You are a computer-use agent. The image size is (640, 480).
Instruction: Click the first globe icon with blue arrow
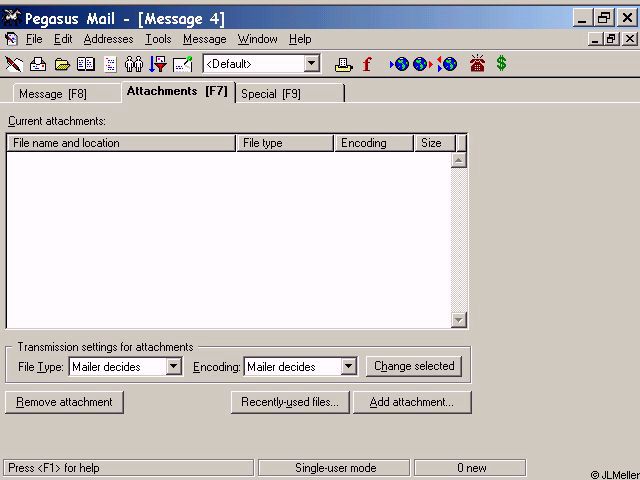(x=400, y=64)
